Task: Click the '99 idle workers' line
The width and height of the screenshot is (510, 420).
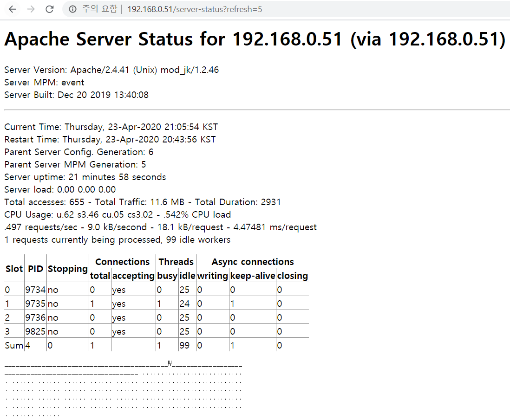Action: tap(117, 240)
